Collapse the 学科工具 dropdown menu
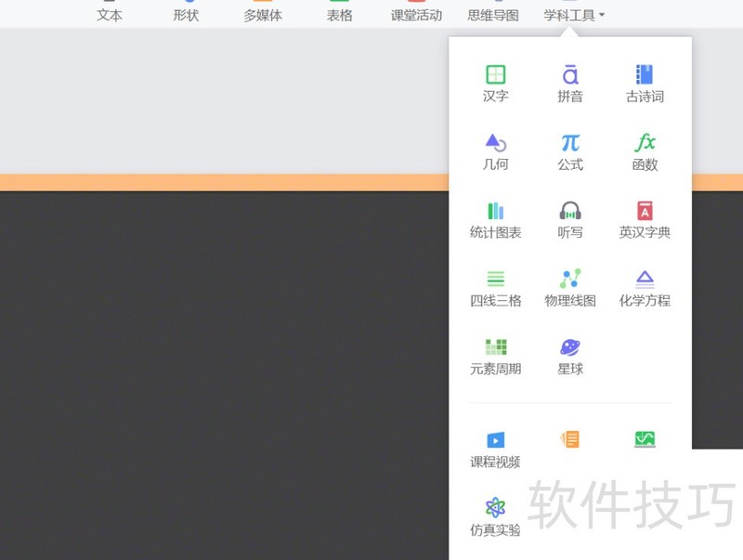Viewport: 743px width, 560px height. point(574,15)
